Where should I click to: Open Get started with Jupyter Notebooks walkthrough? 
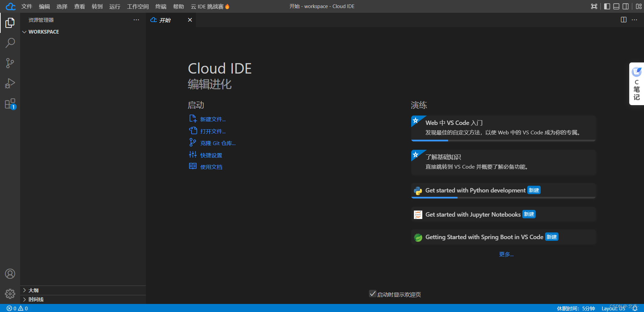[503, 214]
